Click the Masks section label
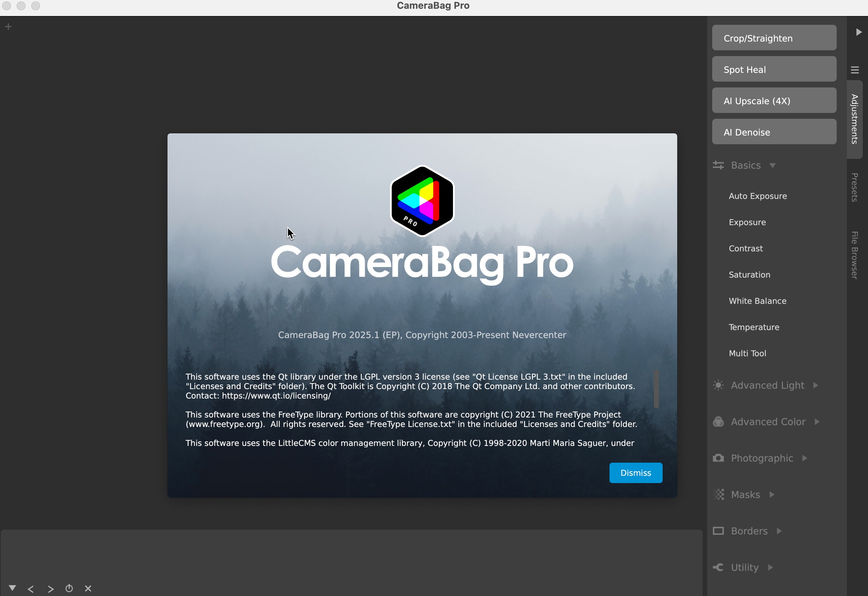The width and height of the screenshot is (868, 596). [x=745, y=495]
